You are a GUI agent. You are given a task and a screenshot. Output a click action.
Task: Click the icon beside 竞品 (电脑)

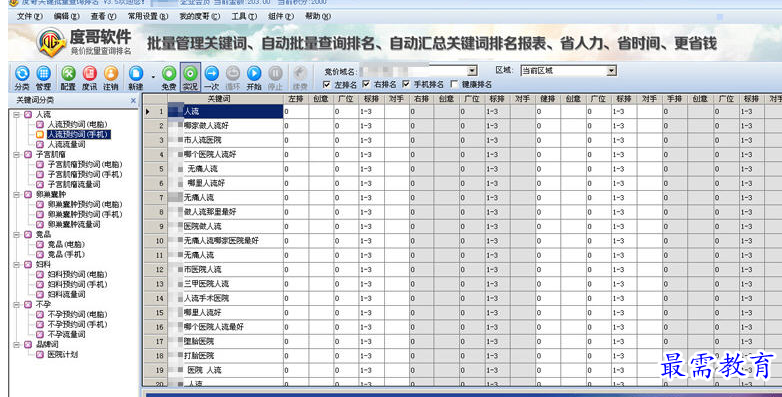pyautogui.click(x=40, y=244)
